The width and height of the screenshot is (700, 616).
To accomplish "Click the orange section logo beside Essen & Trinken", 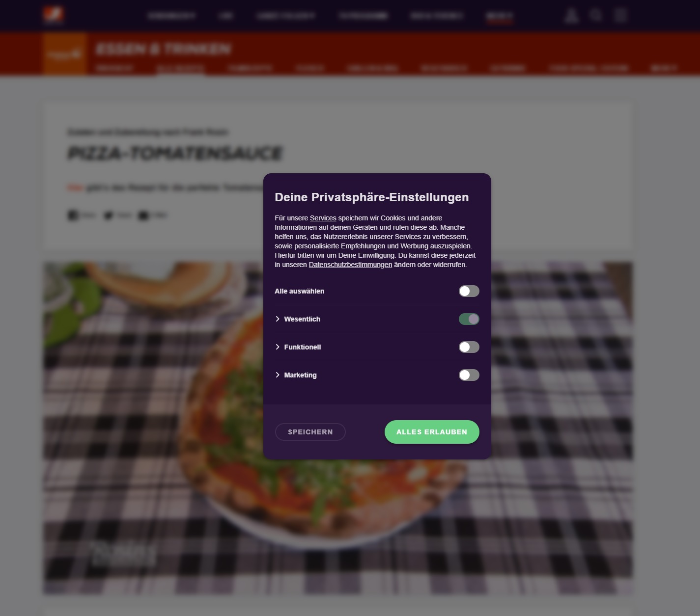I will (64, 54).
